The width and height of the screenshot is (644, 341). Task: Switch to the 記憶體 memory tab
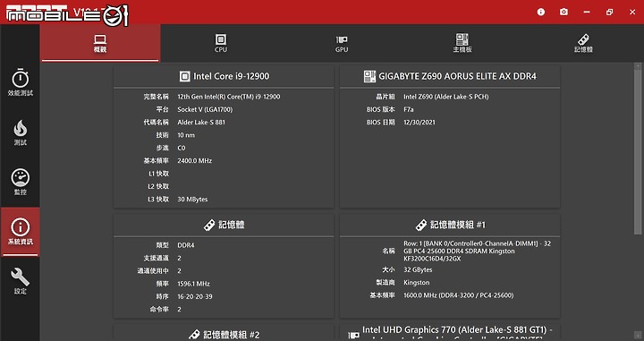(583, 43)
